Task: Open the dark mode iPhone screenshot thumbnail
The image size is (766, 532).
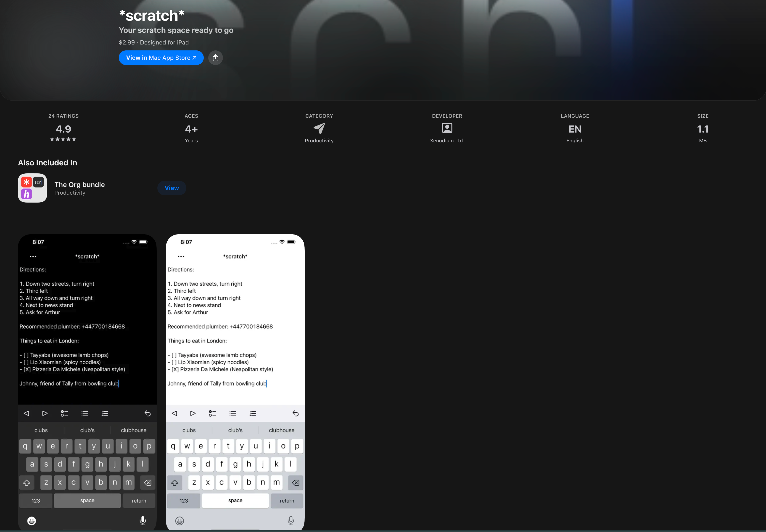Action: pyautogui.click(x=87, y=333)
